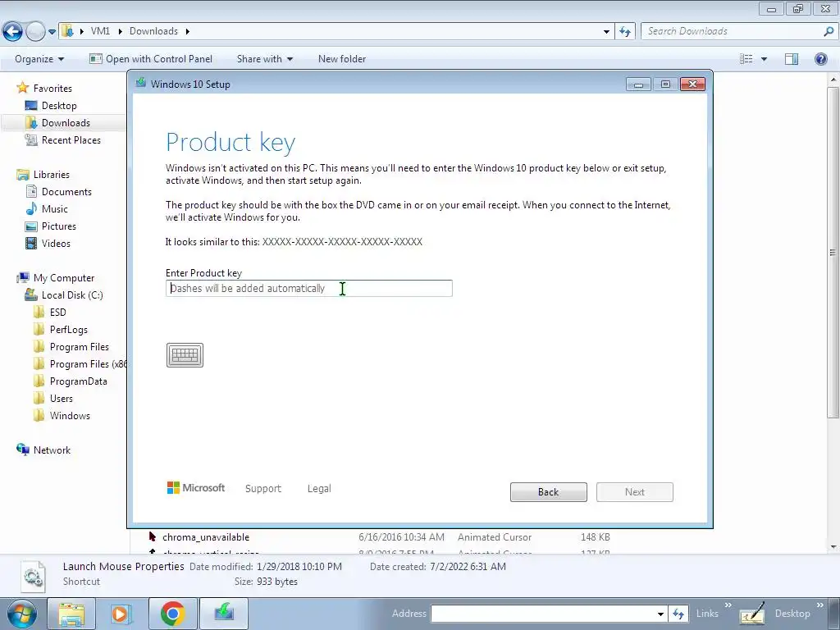Select My Computer in navigation pane
The image size is (840, 630).
click(x=64, y=278)
